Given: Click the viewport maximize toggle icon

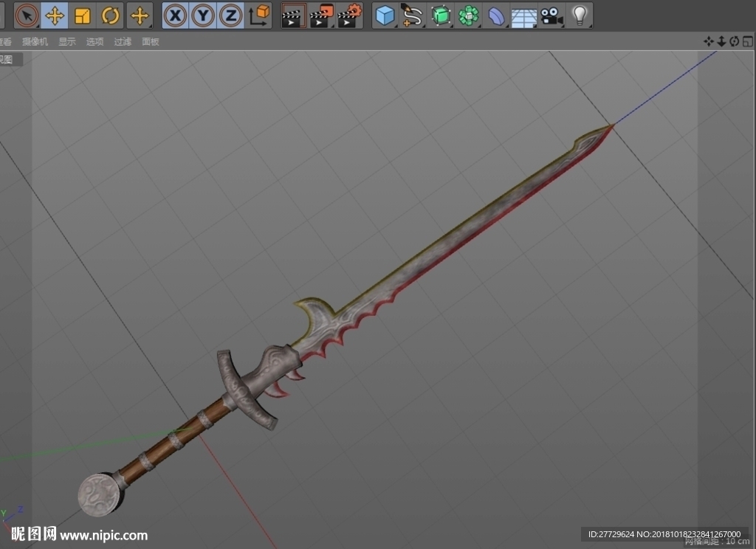Looking at the screenshot, I should pos(747,41).
